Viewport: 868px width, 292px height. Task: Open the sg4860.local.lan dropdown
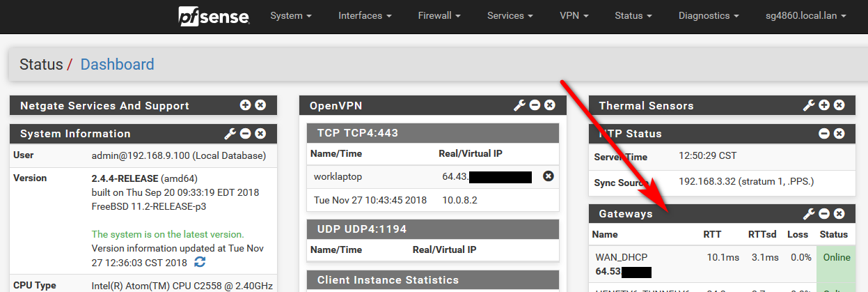pos(805,15)
